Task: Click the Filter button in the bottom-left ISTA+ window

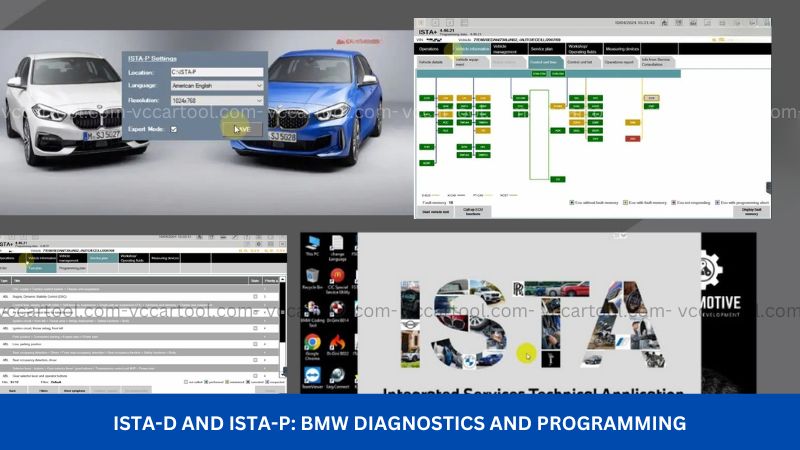Action: coord(44,390)
